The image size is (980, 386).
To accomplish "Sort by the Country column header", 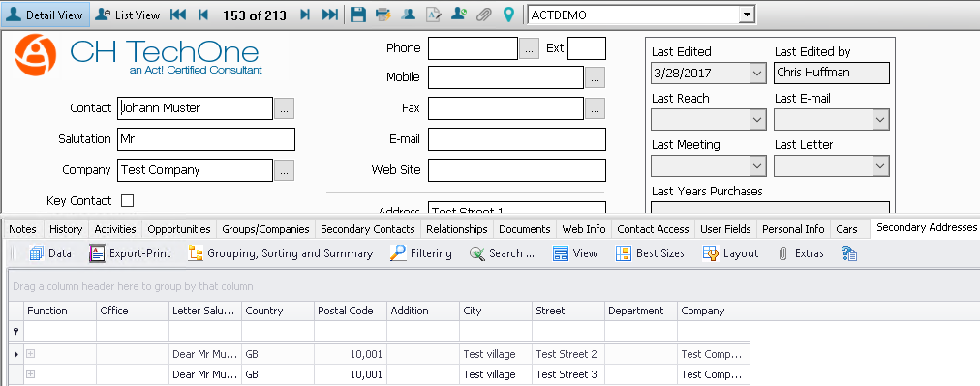I will pos(278,311).
